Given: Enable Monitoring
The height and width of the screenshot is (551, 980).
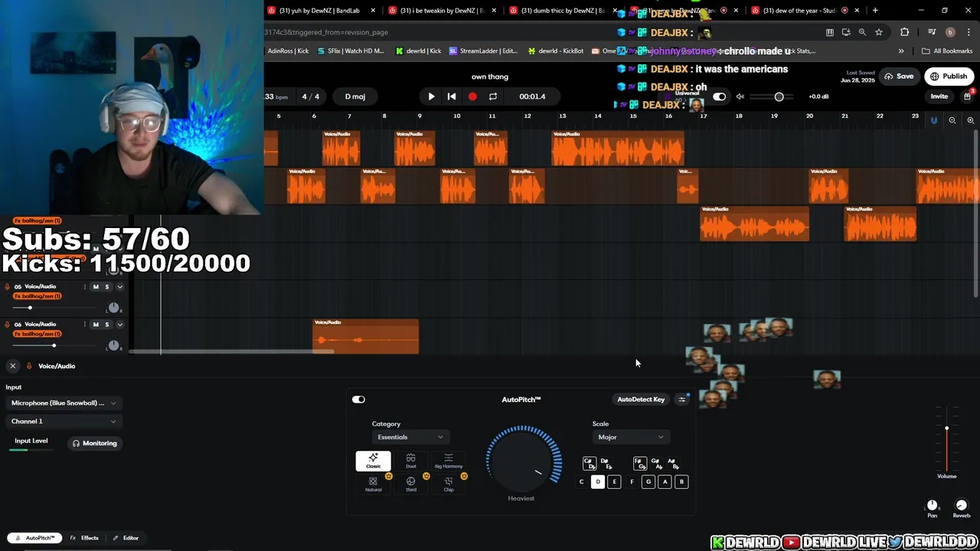Looking at the screenshot, I should pos(95,443).
